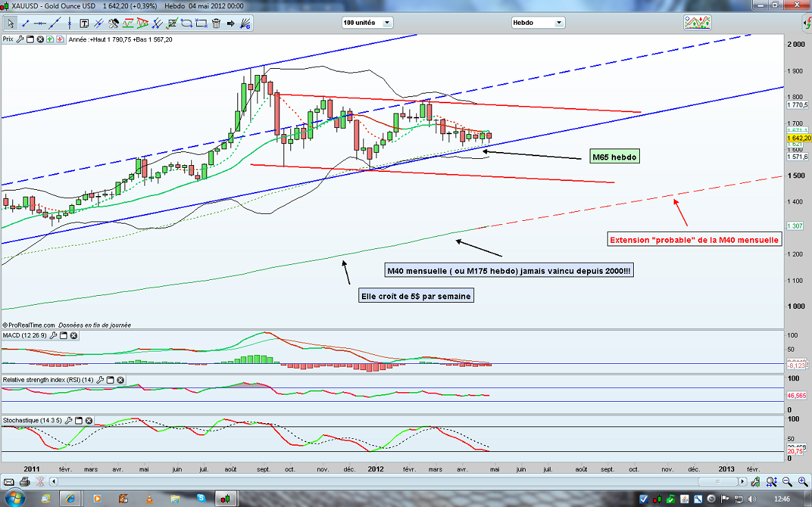Toggle the red down arrow on Prix panel
Image resolution: width=812 pixels, height=507 pixels.
point(61,39)
